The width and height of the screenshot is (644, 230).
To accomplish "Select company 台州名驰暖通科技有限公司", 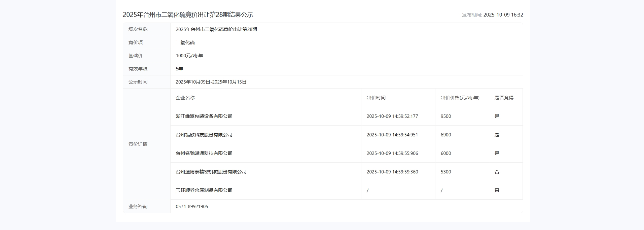I will 204,153.
